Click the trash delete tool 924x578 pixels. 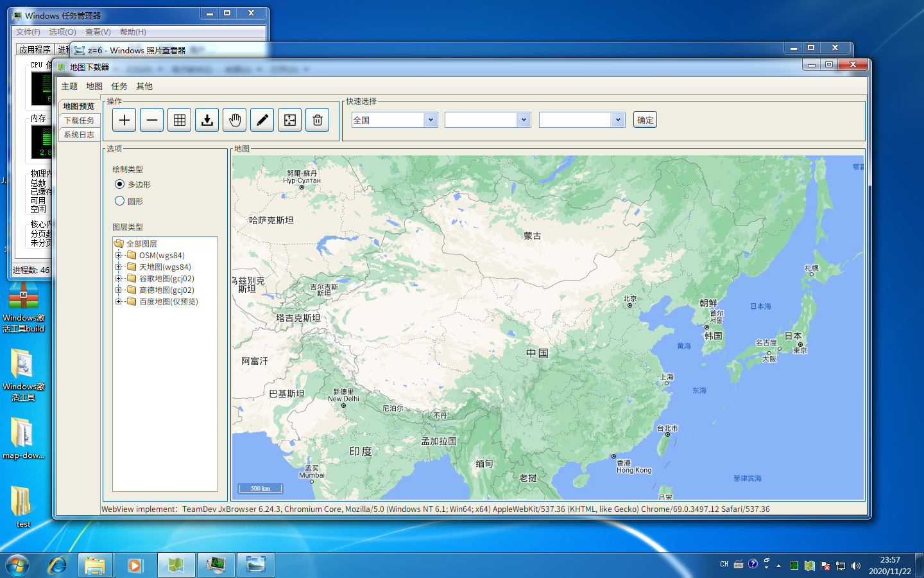coord(318,120)
